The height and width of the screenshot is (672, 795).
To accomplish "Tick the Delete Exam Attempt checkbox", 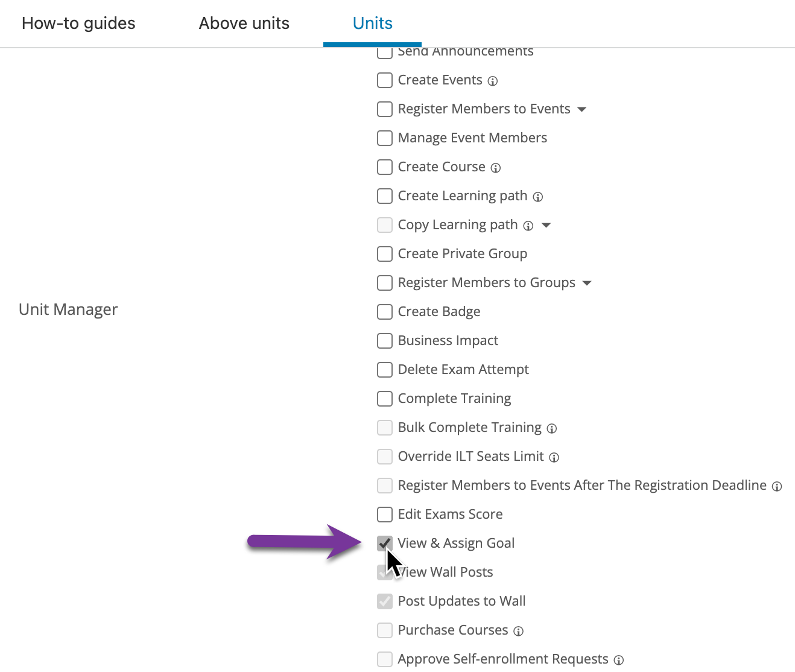I will pyautogui.click(x=385, y=370).
